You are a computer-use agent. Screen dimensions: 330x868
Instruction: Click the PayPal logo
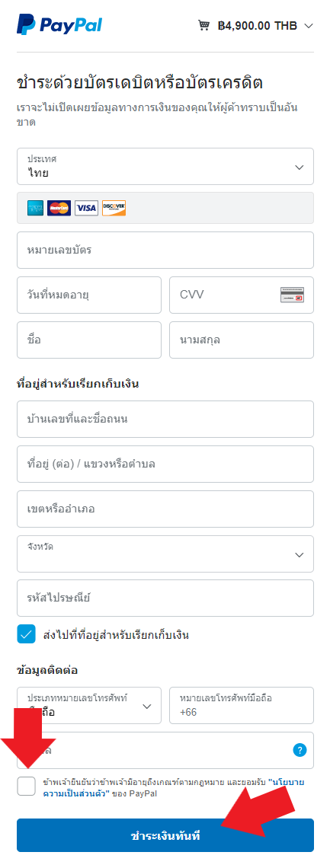tap(59, 25)
